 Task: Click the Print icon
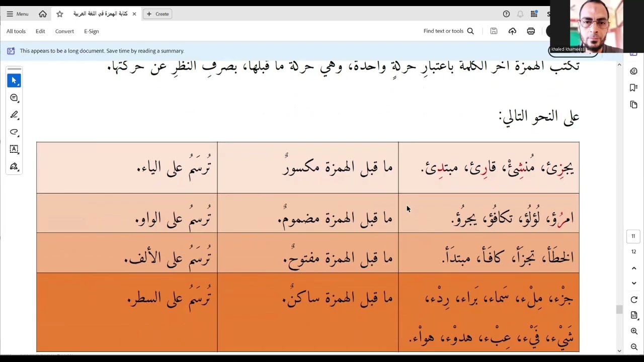click(531, 31)
